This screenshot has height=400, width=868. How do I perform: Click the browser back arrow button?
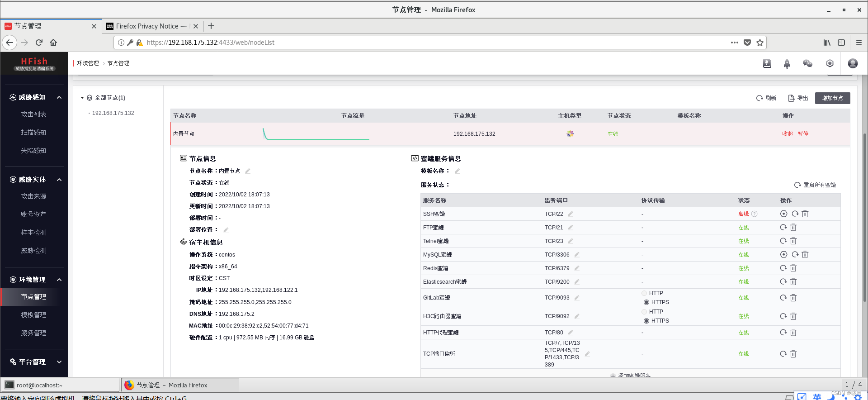(x=10, y=43)
